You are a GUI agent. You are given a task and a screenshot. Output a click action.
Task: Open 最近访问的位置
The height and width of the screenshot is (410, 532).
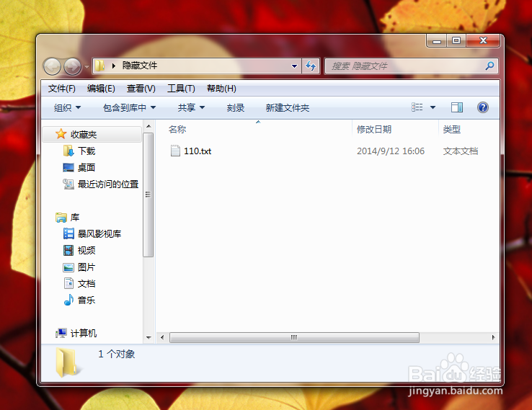click(x=108, y=184)
